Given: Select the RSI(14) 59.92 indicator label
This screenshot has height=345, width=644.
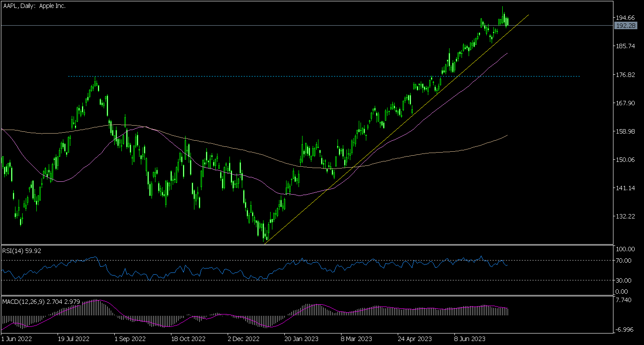Looking at the screenshot, I should pyautogui.click(x=22, y=250).
